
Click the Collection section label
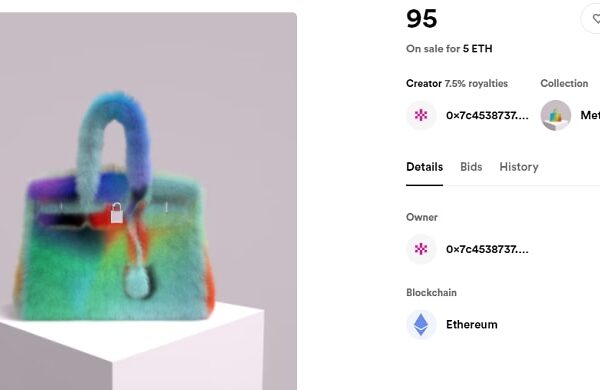tap(564, 83)
